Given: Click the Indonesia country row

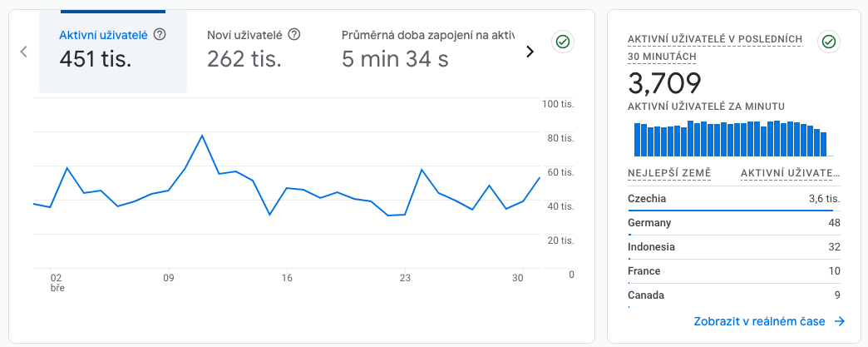Looking at the screenshot, I should point(734,247).
